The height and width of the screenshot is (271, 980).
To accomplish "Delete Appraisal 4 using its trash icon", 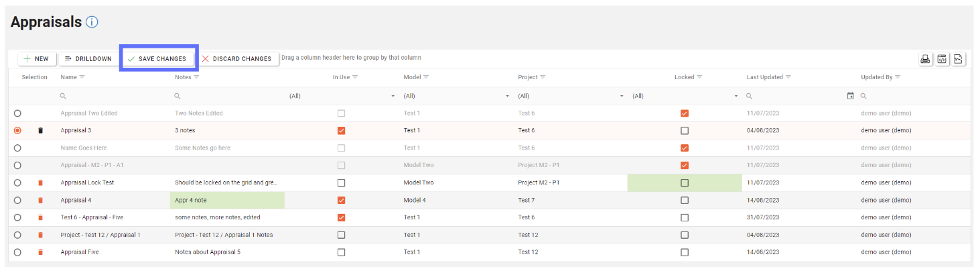I will [x=40, y=200].
